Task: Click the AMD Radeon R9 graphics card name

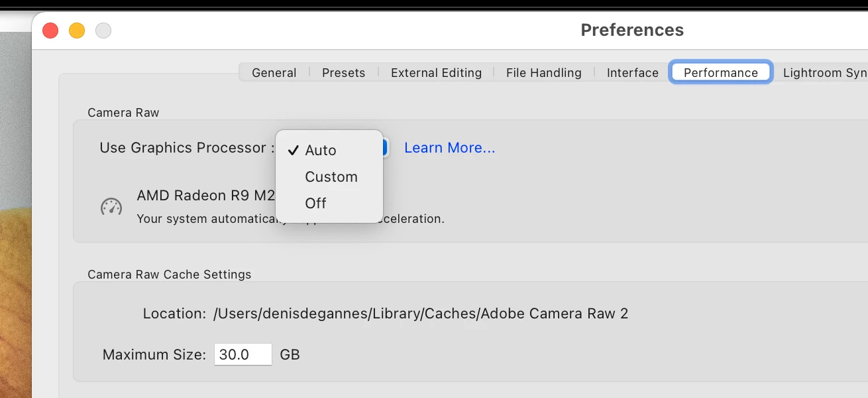Action: point(205,196)
